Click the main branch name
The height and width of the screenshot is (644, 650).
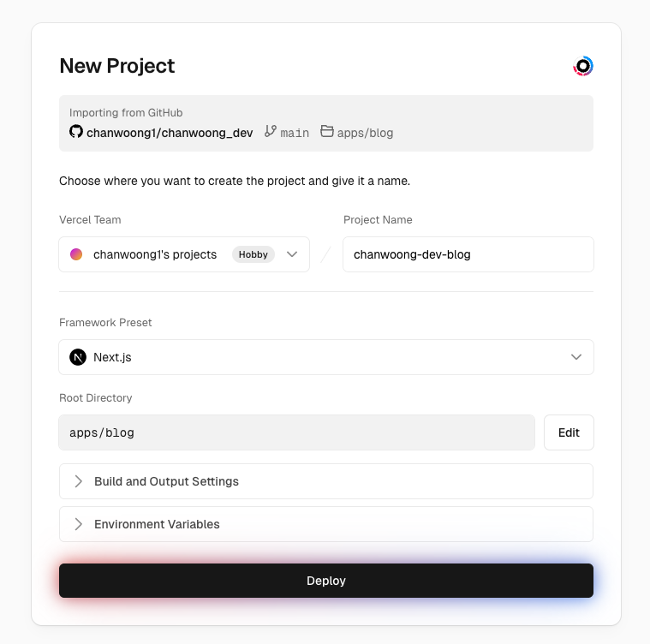[295, 133]
